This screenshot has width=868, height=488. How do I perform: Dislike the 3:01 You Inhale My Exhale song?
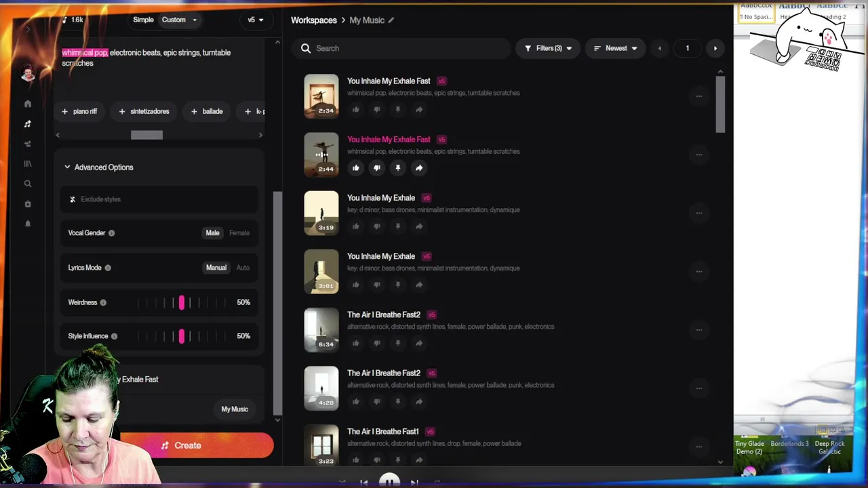[x=376, y=285]
